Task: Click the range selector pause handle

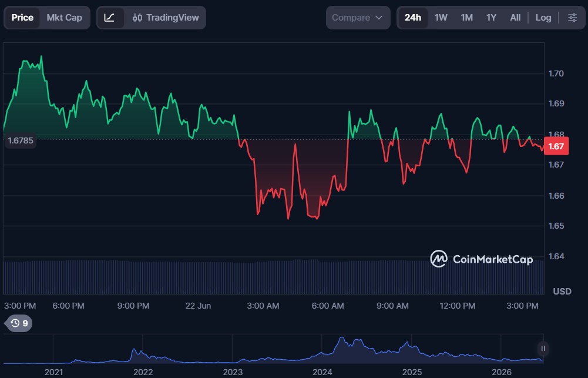Action: tap(543, 349)
